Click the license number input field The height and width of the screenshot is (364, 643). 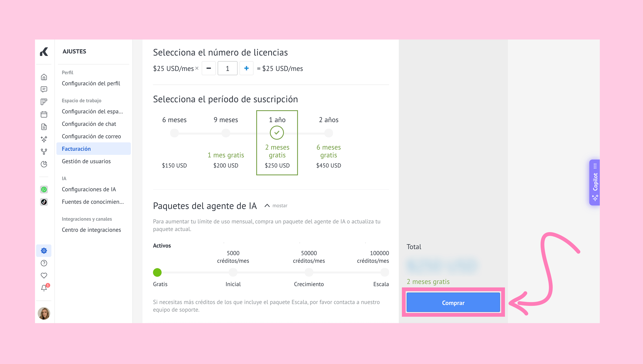pyautogui.click(x=227, y=68)
